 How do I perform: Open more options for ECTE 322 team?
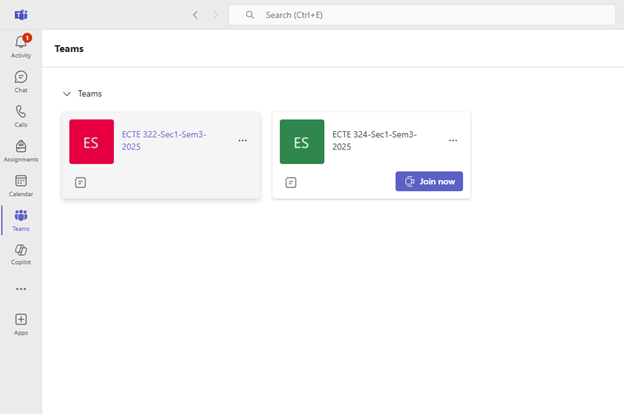coord(242,141)
